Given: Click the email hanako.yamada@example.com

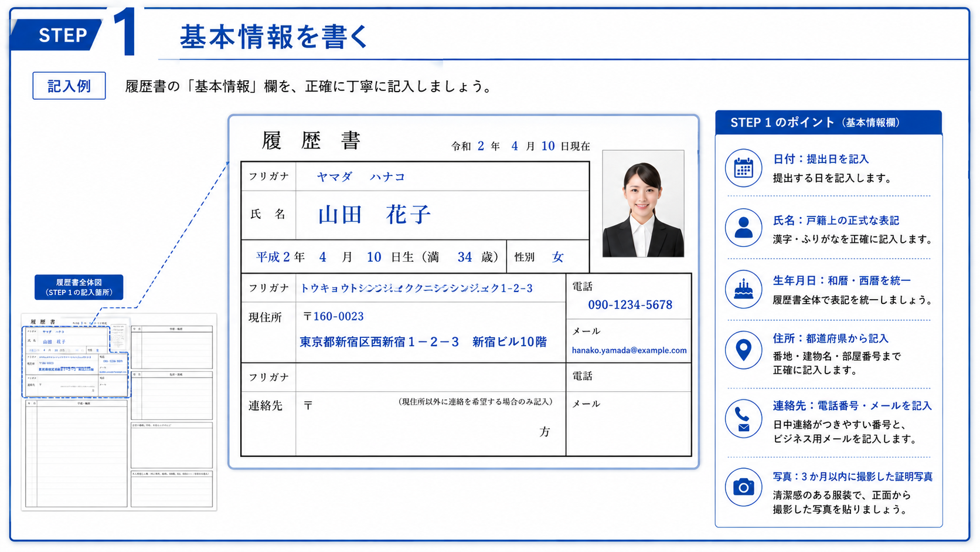Looking at the screenshot, I should [x=629, y=350].
